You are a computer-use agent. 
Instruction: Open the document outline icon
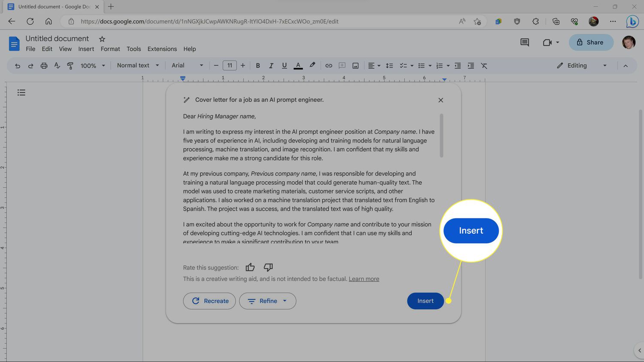(21, 93)
